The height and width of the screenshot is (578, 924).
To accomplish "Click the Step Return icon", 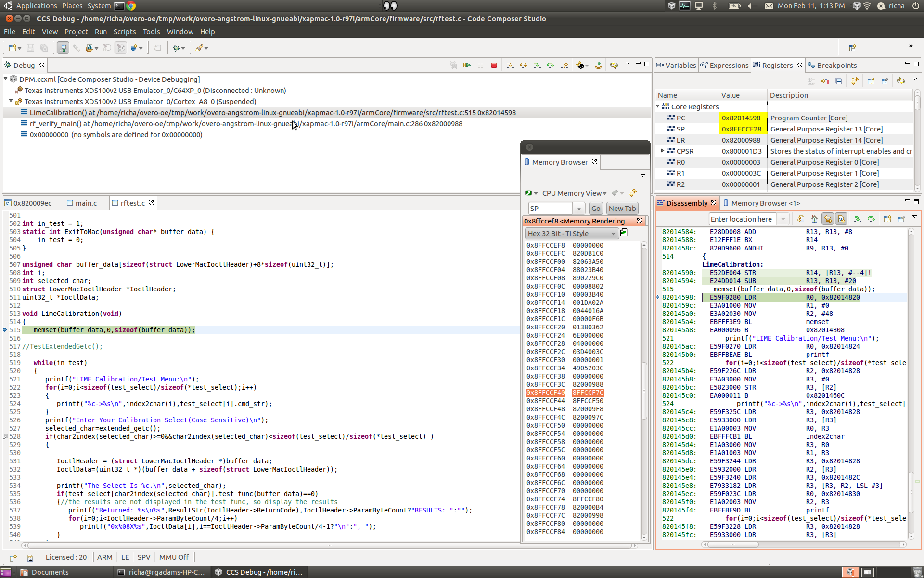I will pyautogui.click(x=564, y=65).
